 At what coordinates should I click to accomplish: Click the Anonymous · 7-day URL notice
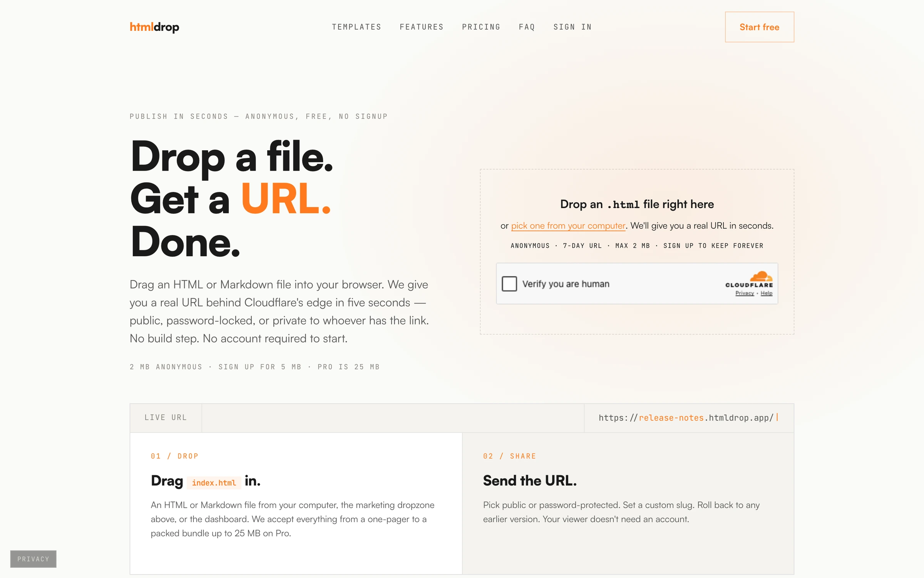(637, 246)
